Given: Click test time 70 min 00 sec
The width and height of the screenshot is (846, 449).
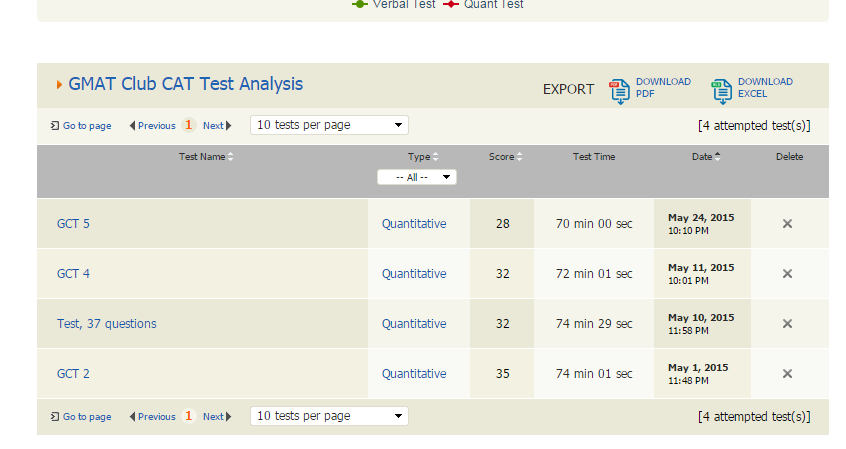Looking at the screenshot, I should [594, 224].
